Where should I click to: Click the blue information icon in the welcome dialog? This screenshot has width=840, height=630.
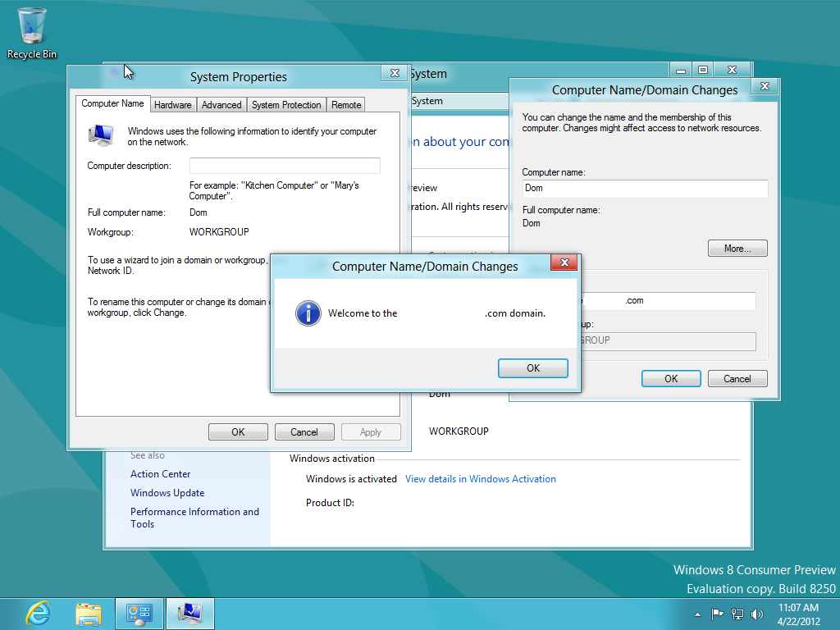[308, 313]
